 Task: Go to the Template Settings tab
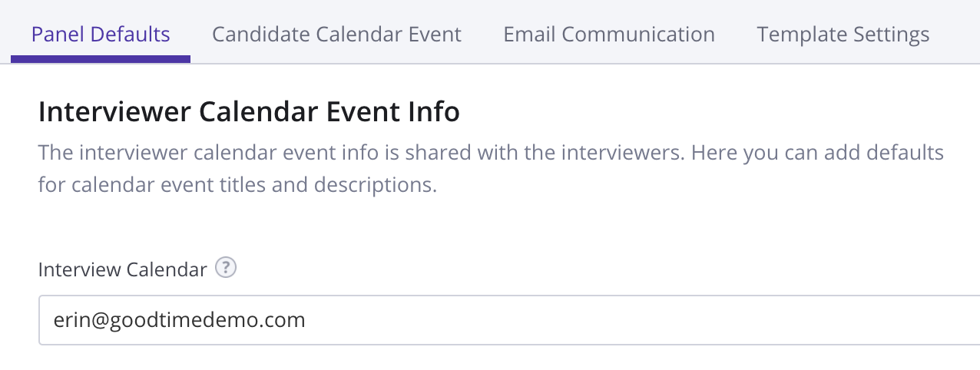(x=843, y=35)
